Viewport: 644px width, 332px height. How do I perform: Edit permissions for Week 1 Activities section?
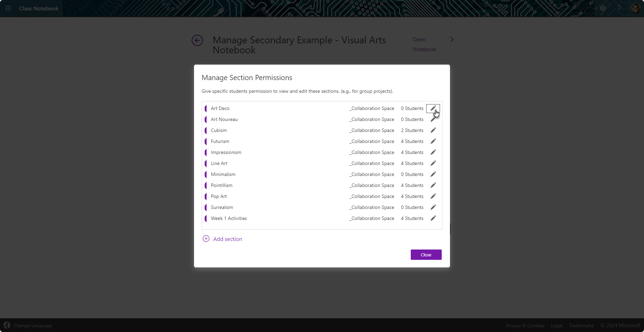[433, 218]
